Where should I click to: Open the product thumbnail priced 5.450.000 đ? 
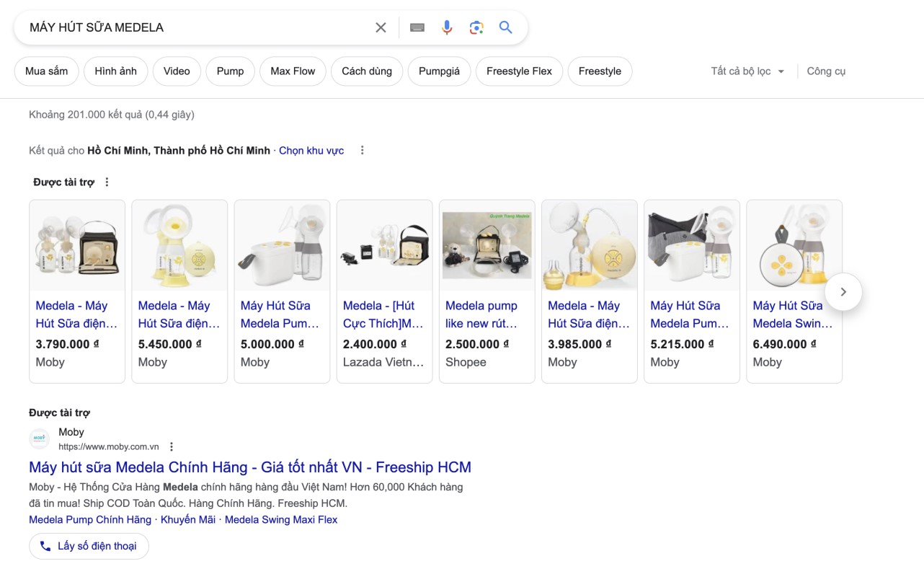(x=179, y=245)
